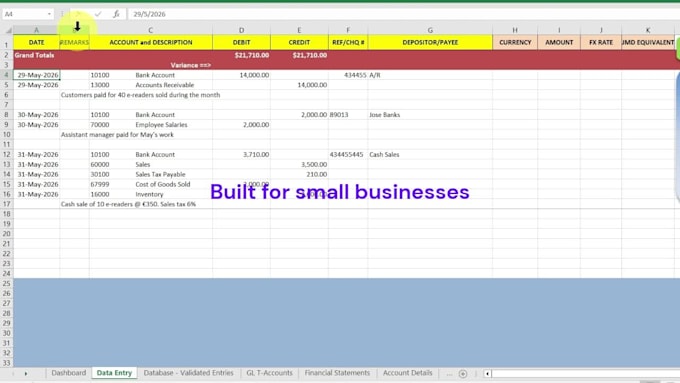This screenshot has height=383, width=680.
Task: Click the DATE header cell
Action: (36, 43)
